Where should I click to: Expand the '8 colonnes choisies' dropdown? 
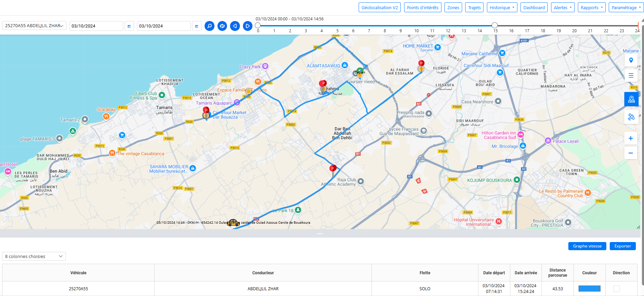[x=34, y=256]
